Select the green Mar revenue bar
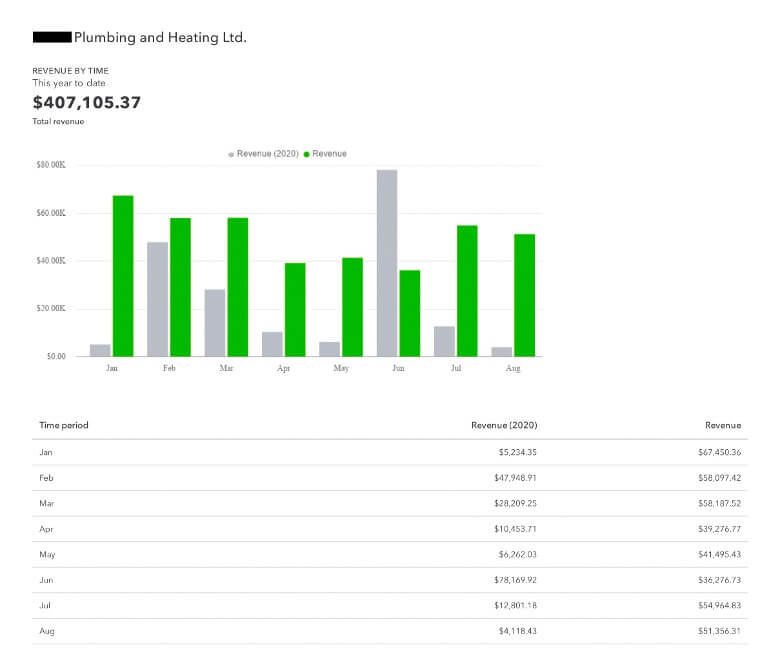This screenshot has width=760, height=656. point(237,286)
